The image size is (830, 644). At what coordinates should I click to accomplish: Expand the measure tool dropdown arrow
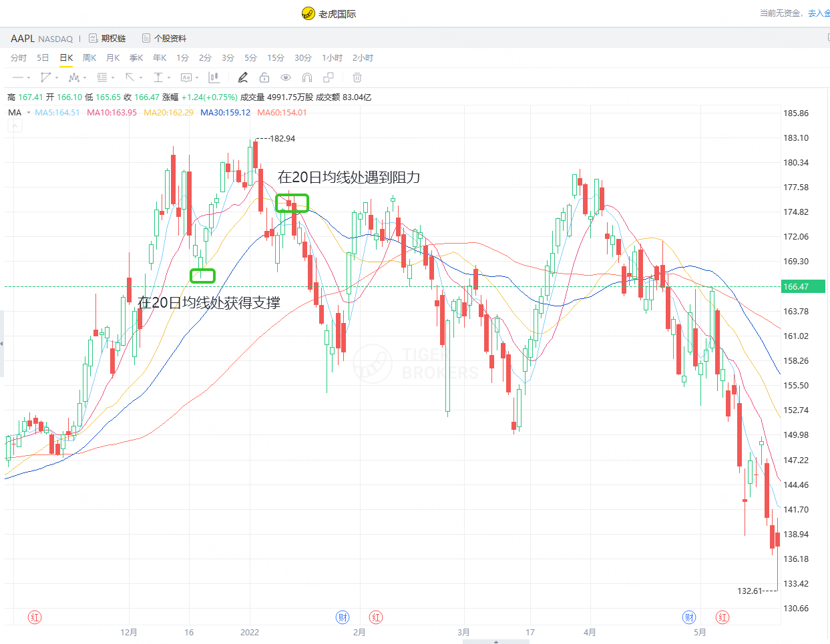click(169, 78)
